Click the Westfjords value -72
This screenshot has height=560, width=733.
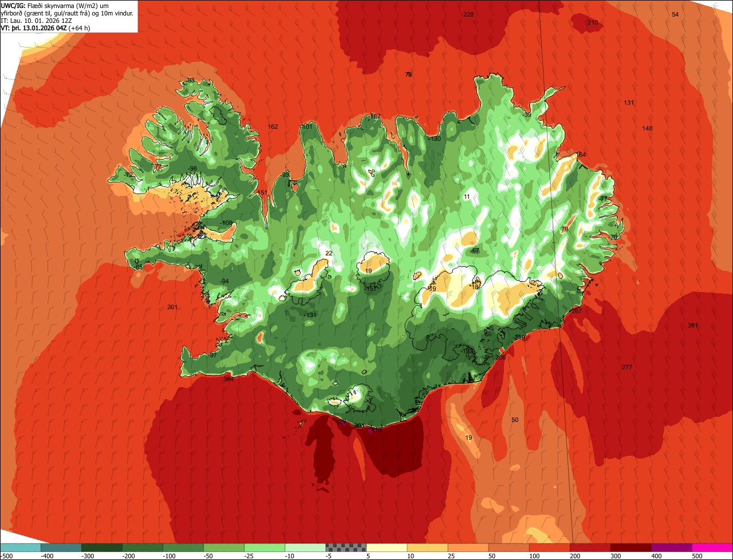click(128, 175)
